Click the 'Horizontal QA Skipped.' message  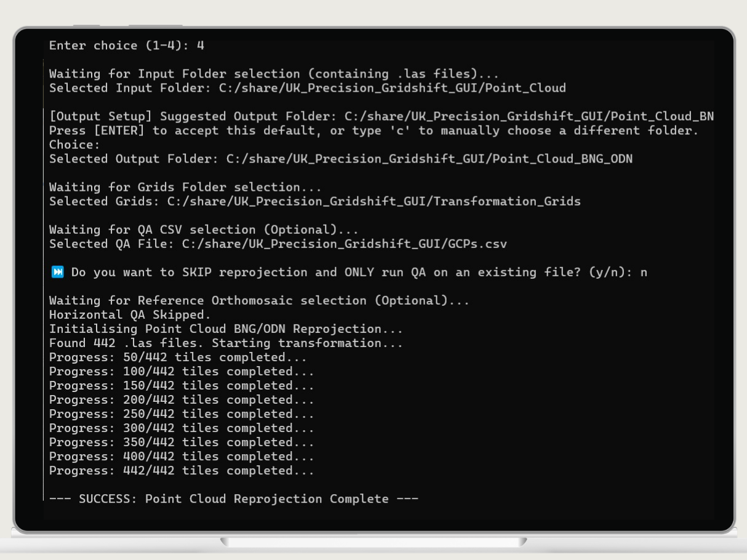click(x=130, y=314)
